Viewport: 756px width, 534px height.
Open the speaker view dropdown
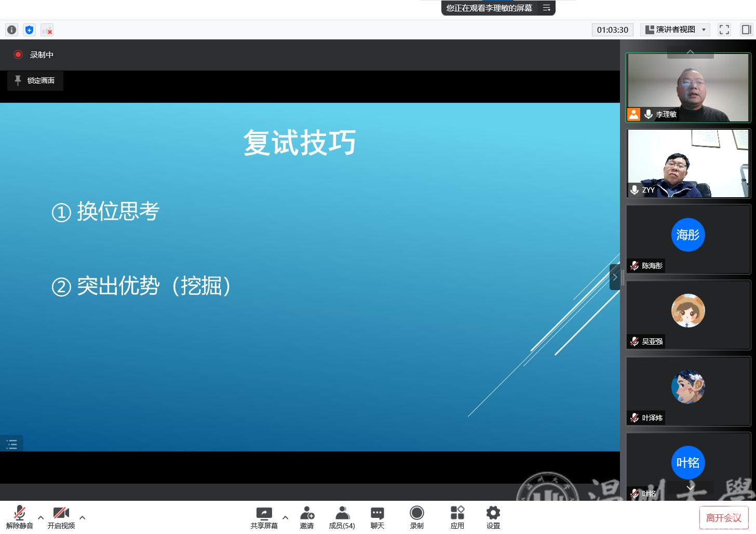675,30
